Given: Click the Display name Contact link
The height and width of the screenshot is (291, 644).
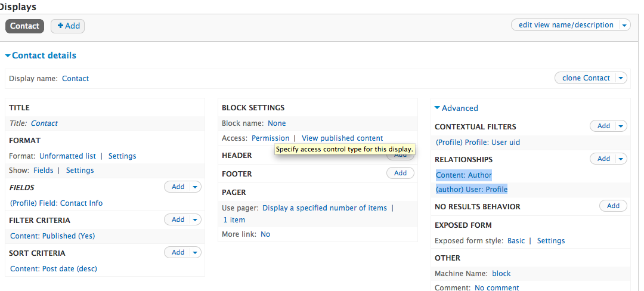Looking at the screenshot, I should (x=75, y=78).
